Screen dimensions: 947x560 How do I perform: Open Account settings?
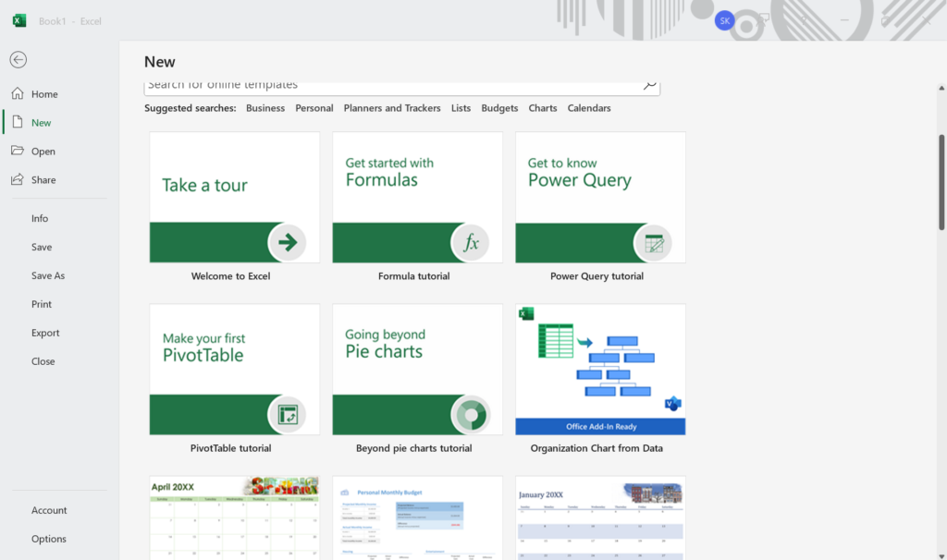coord(48,509)
